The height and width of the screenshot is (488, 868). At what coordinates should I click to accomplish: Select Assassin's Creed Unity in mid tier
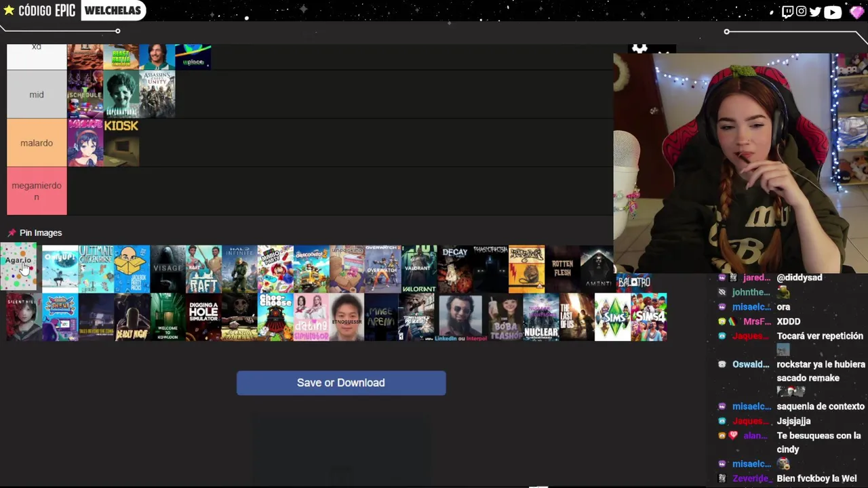(157, 94)
